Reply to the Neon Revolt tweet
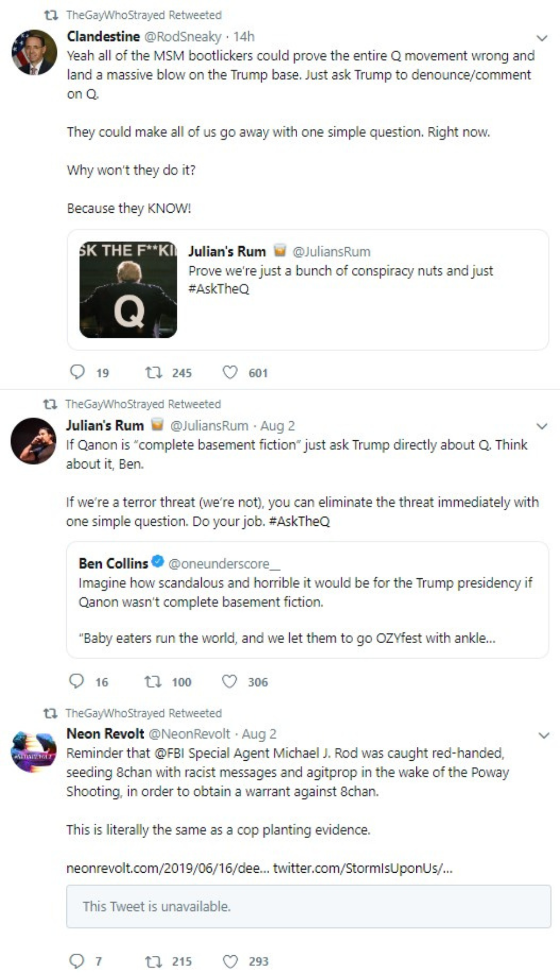 tap(77, 961)
